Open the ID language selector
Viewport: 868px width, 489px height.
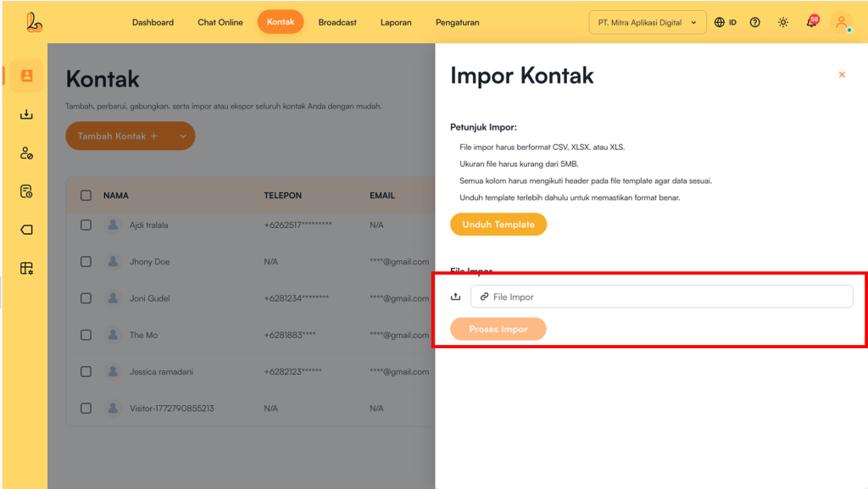click(x=726, y=23)
